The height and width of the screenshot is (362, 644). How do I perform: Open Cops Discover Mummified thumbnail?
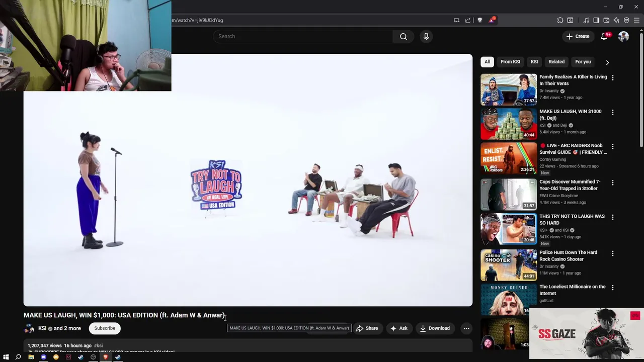point(509,194)
